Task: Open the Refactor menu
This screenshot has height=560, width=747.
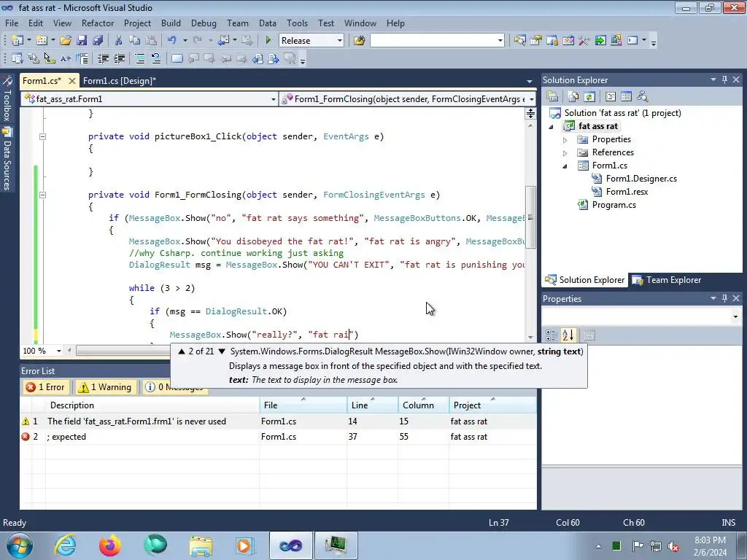Action: pos(98,23)
